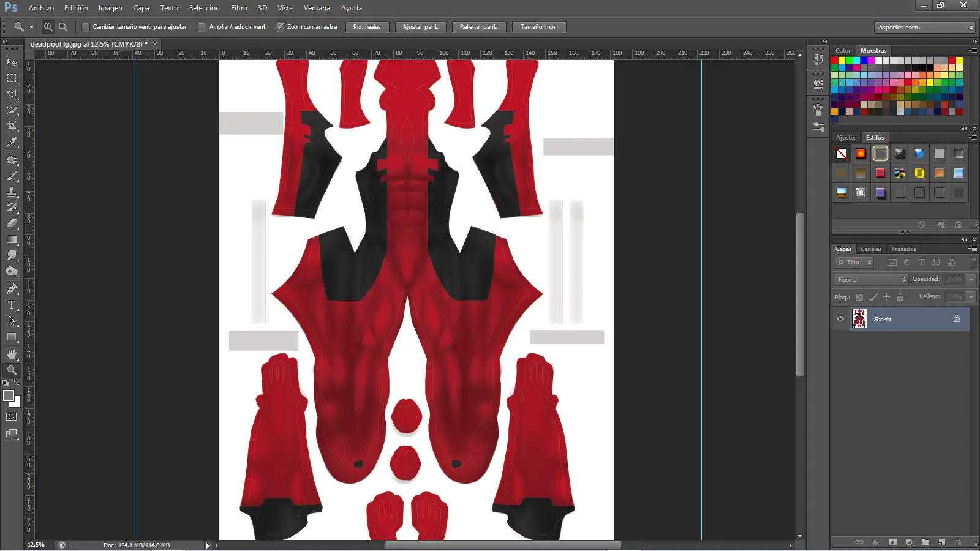Open the Ventana menu
The image size is (980, 551).
(317, 8)
